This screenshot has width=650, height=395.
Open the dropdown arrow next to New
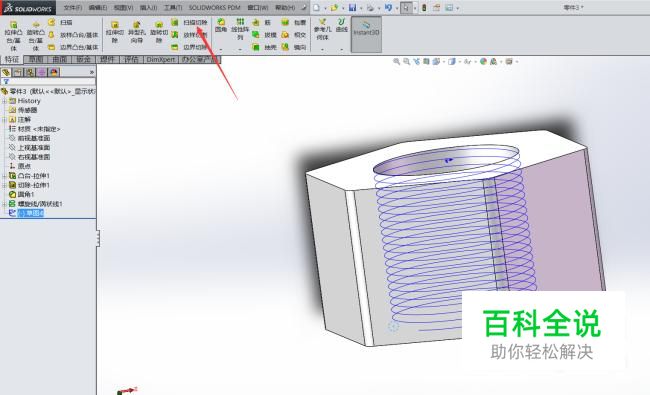click(x=325, y=8)
